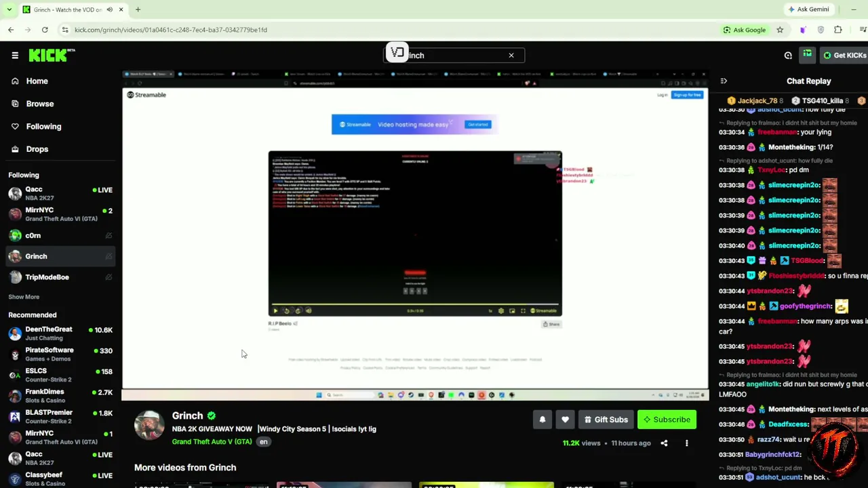Open TSG410_killa top gifter entry
This screenshot has height=488, width=868.
(821, 101)
